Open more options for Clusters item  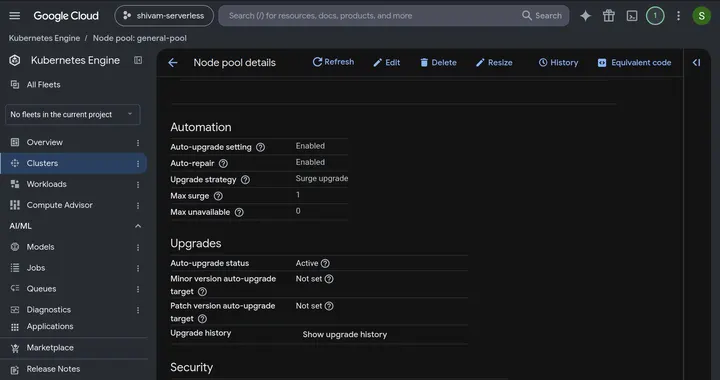click(138, 163)
